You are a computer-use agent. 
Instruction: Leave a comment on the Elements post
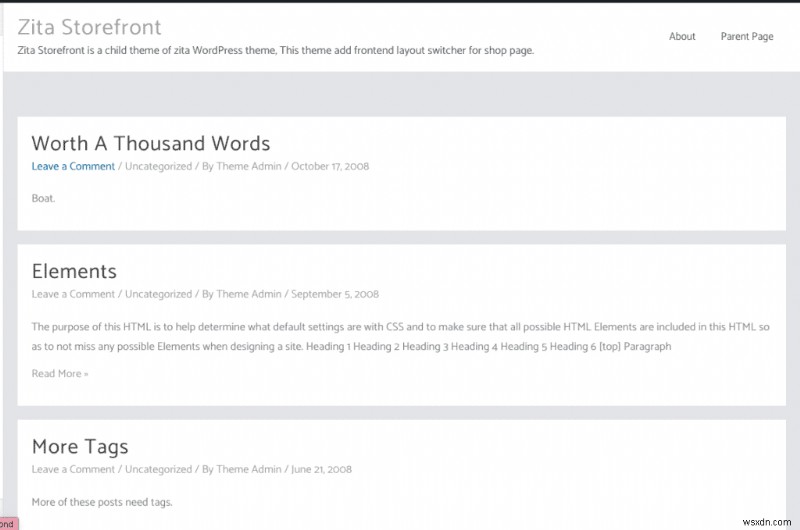73,294
